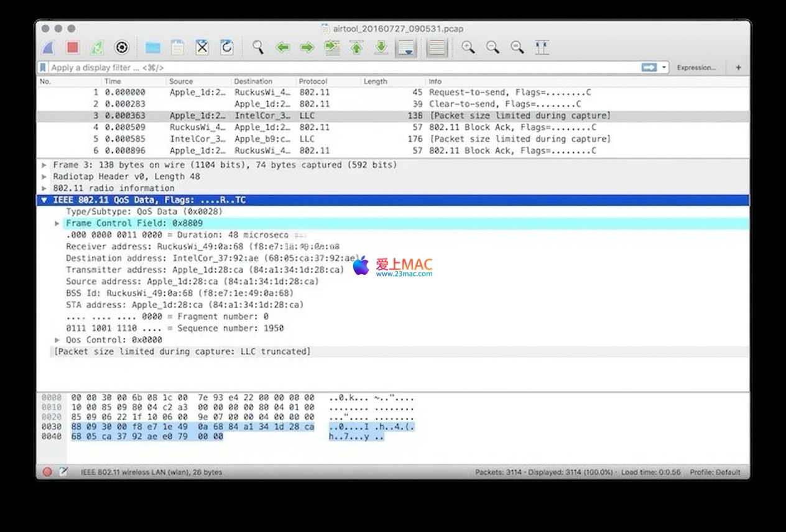The height and width of the screenshot is (532, 786).
Task: Expand the Frame Control Field row
Action: 57,223
